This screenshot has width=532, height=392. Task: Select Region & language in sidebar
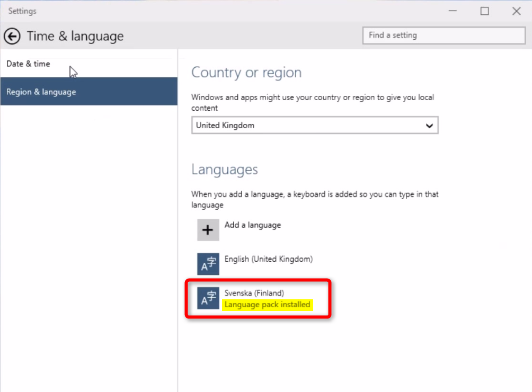coord(89,92)
